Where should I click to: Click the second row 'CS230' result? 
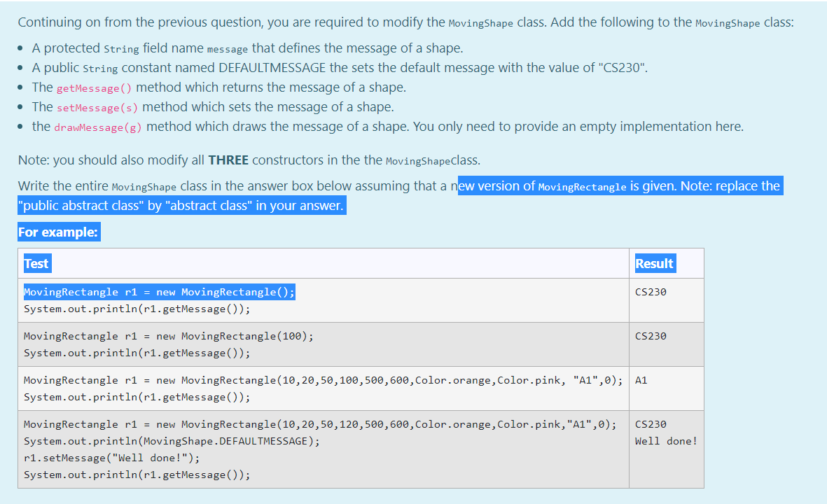651,336
